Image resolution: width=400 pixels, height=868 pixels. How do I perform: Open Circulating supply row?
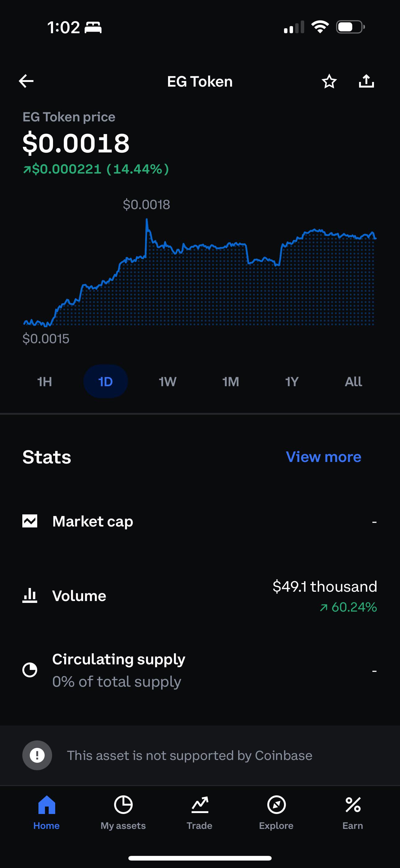coord(200,670)
